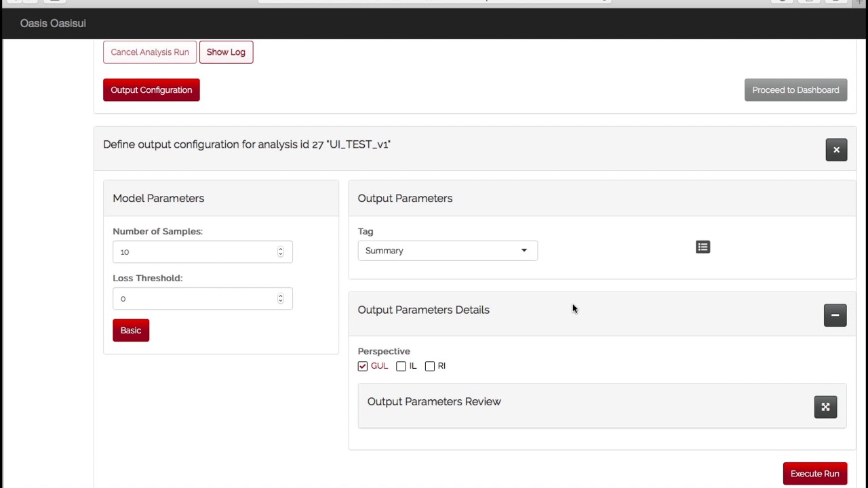The height and width of the screenshot is (488, 868).
Task: Click the Perspective label
Action: click(x=384, y=351)
